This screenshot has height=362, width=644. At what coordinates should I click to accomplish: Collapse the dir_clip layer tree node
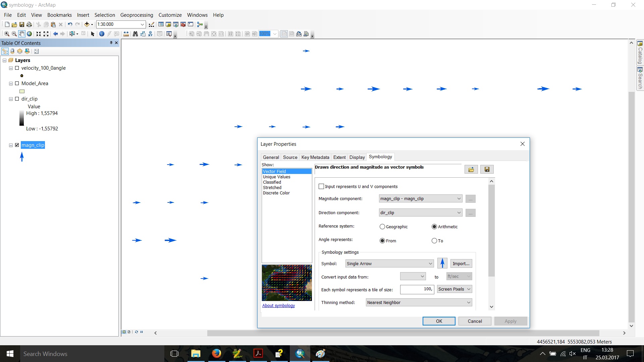11,99
